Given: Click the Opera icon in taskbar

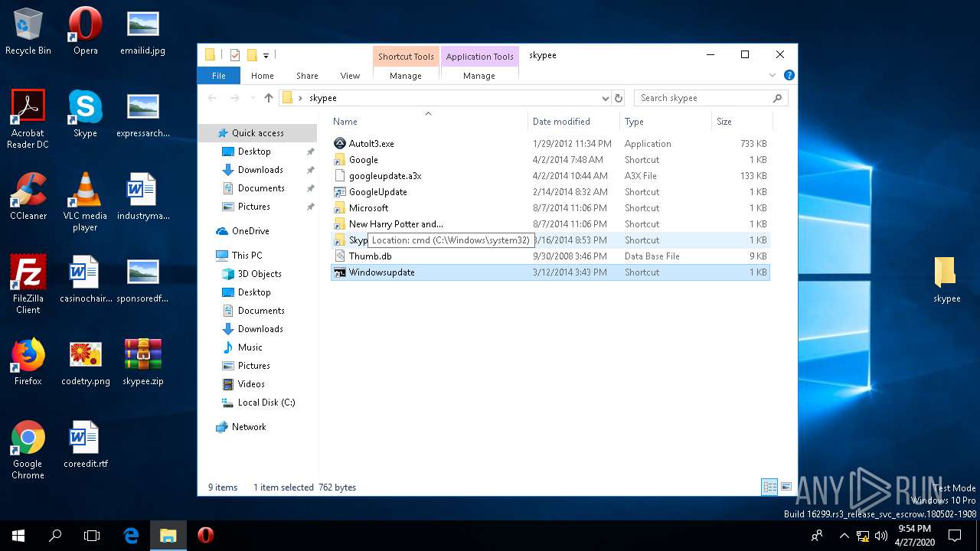Looking at the screenshot, I should (205, 536).
